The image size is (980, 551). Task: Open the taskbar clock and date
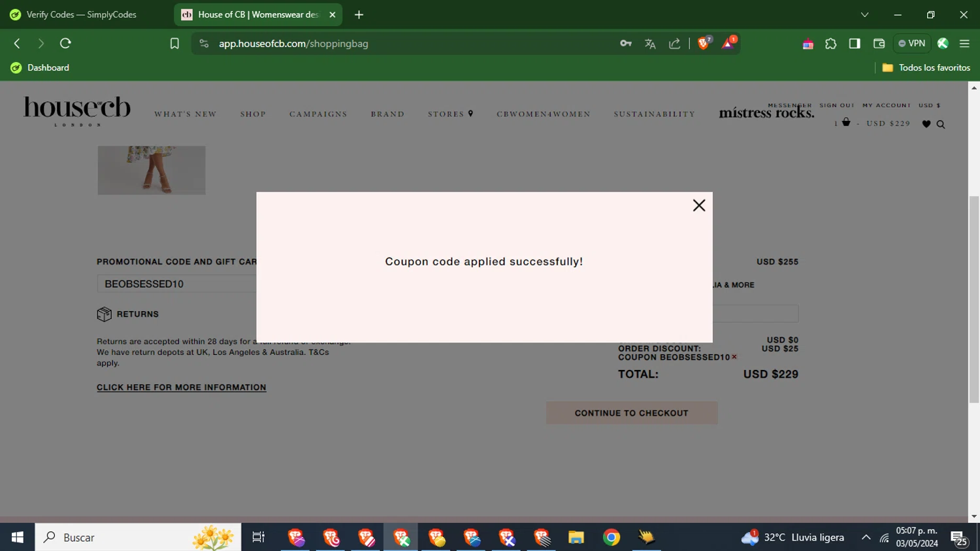click(x=917, y=537)
